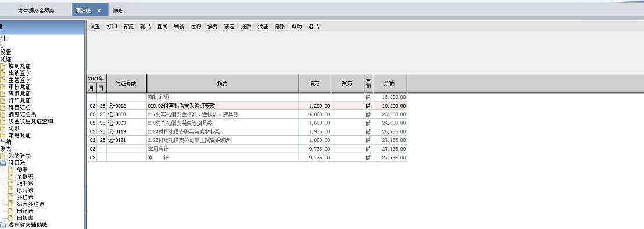Click the 预览 toolbar button
The width and height of the screenshot is (644, 229).
pyautogui.click(x=128, y=27)
